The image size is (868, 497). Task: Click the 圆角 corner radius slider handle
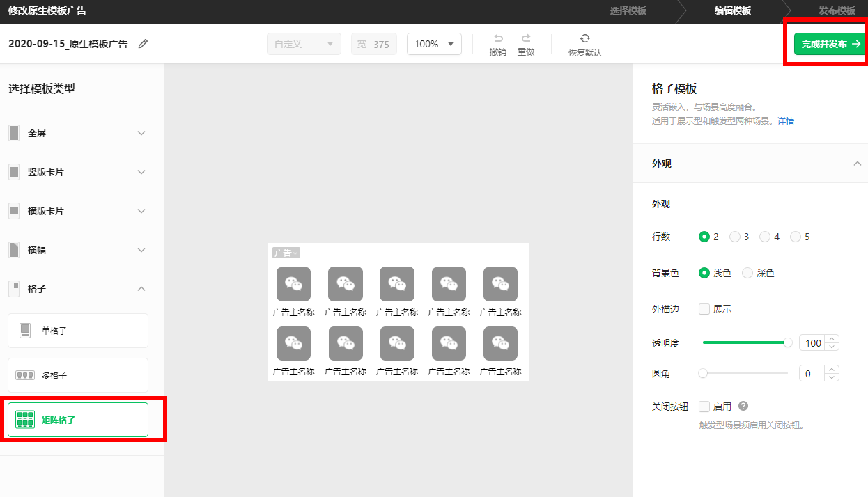pyautogui.click(x=703, y=373)
